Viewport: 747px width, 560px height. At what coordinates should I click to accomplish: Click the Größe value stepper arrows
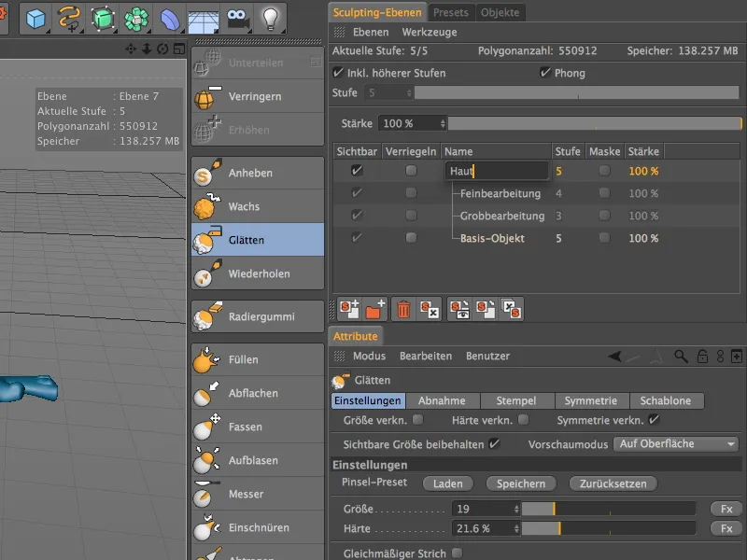(x=516, y=509)
